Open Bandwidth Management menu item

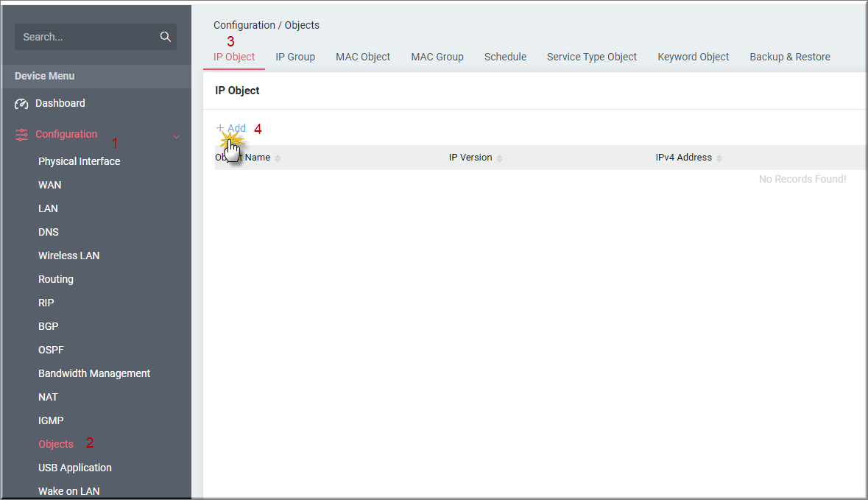point(94,373)
